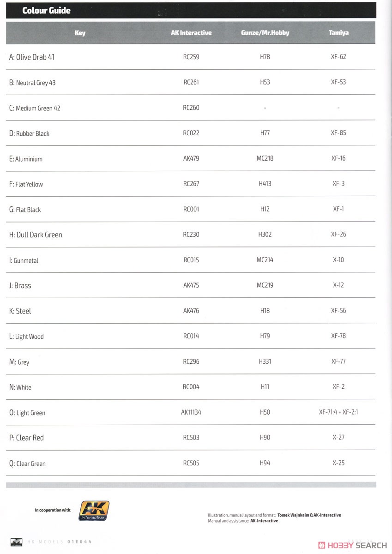Click the Gunze/Mr.Hobby column header
The width and height of the screenshot is (392, 554).
tap(265, 33)
